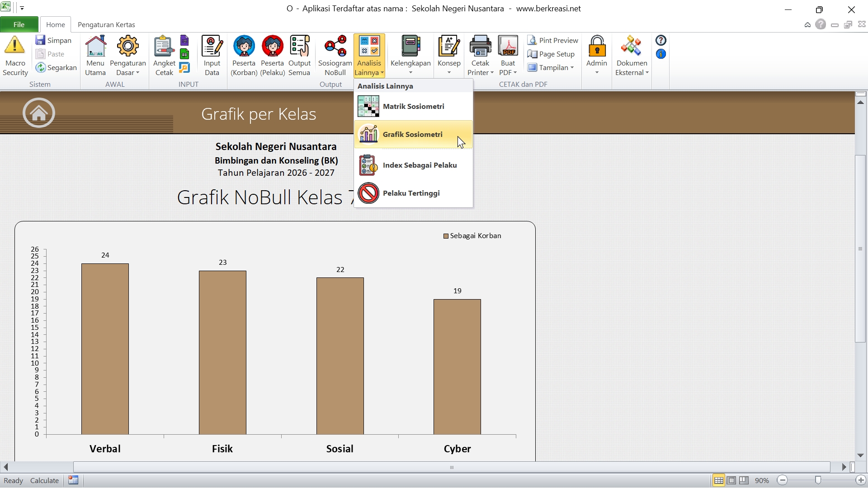Viewport: 868px width, 488px height.
Task: Open Menu Utama house icon
Action: click(x=95, y=47)
